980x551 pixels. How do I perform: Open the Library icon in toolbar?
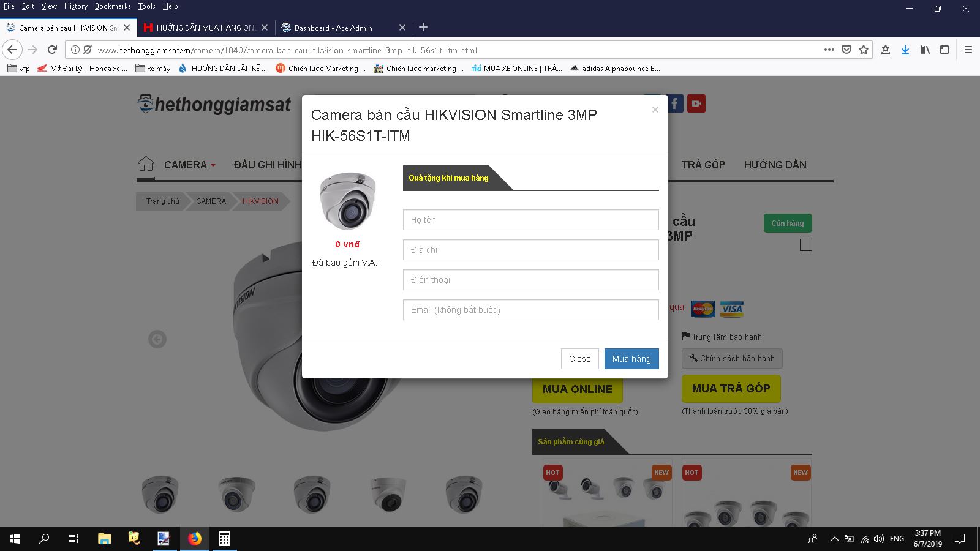pos(925,50)
